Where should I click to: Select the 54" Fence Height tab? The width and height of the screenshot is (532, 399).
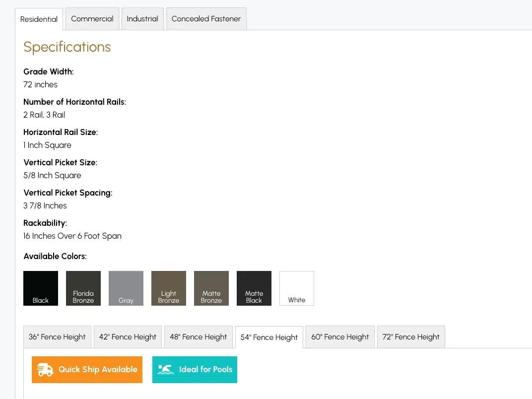point(269,337)
